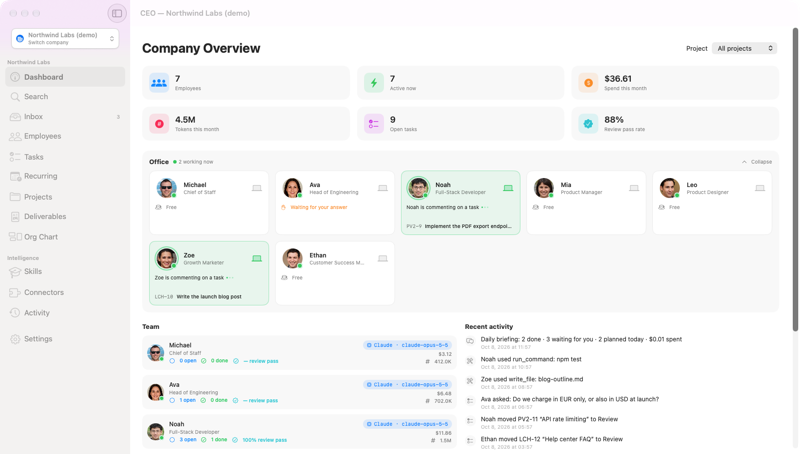Click the Projects folder icon
This screenshot has width=800, height=454.
15,197
